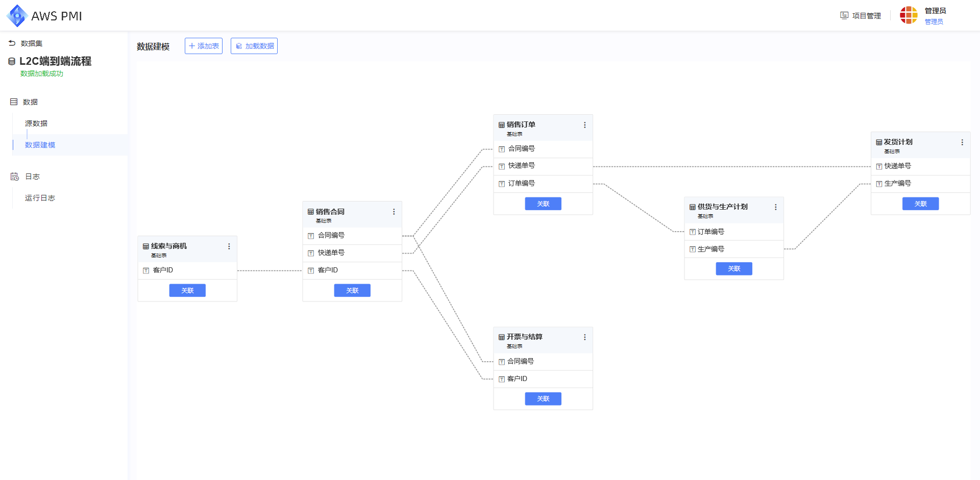Click the AWS PMI logo icon
980x480 pixels.
17,16
